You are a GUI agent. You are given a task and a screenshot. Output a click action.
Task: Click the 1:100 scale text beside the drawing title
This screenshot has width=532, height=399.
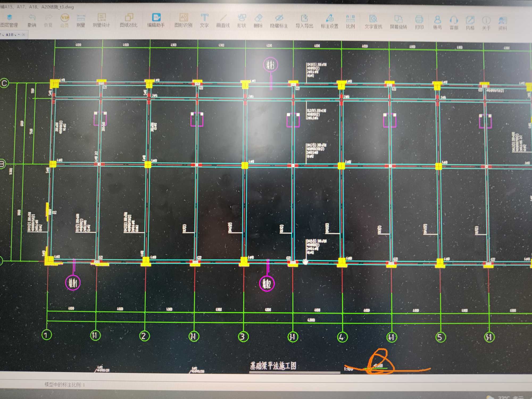point(348,369)
